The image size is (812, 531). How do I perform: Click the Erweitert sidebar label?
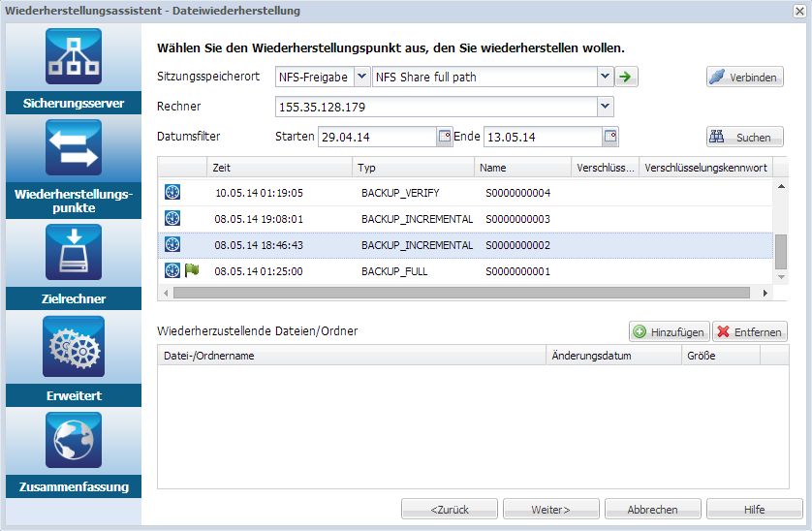pos(74,395)
